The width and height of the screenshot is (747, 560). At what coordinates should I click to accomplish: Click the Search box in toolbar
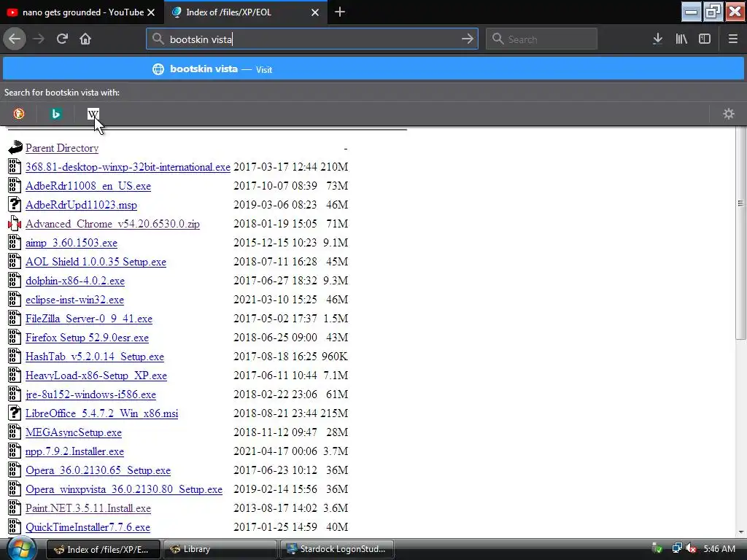541,39
